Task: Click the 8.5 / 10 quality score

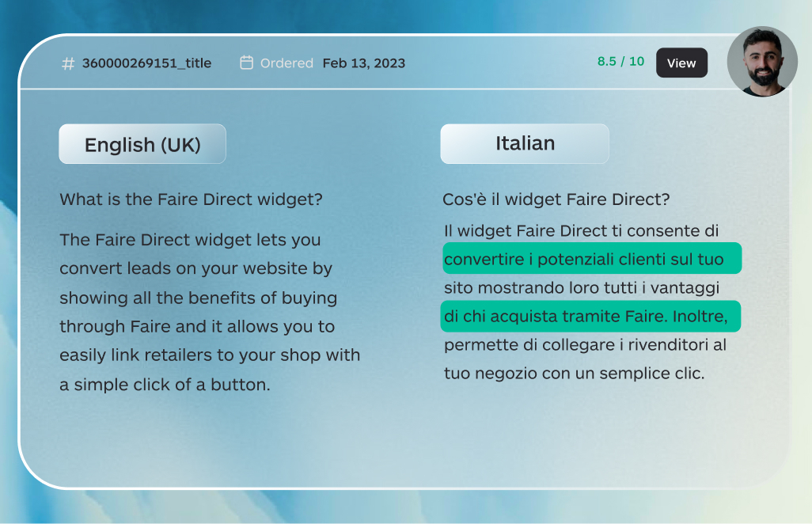Action: point(620,62)
